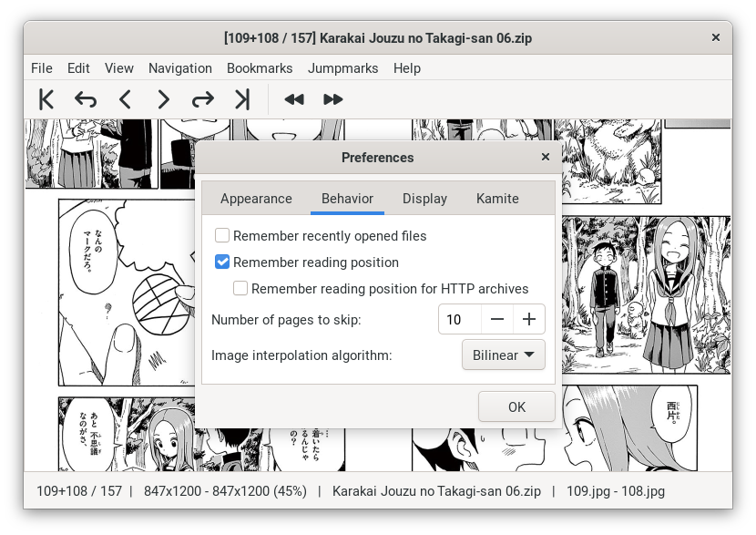Open the Bilinear interpolation dropdown
Screen dimensions: 756x535
coord(504,355)
